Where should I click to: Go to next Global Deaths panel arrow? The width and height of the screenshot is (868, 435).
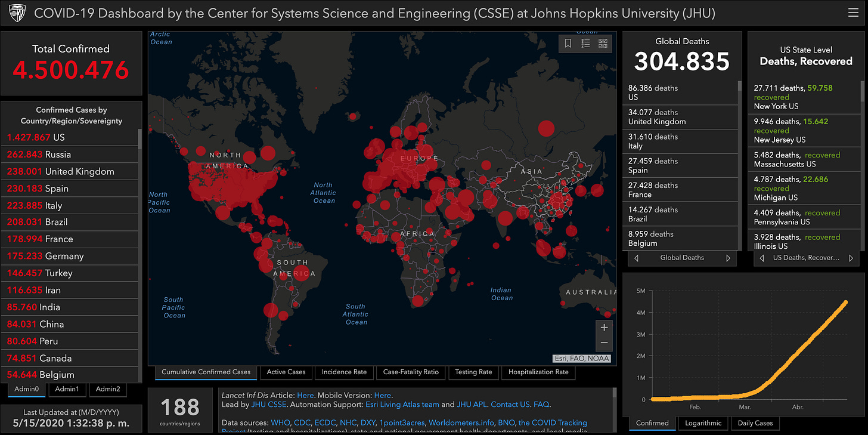click(x=728, y=258)
